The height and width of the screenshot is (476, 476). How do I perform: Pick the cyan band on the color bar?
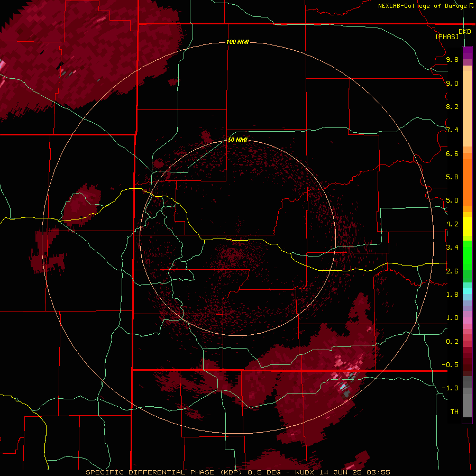point(467,291)
